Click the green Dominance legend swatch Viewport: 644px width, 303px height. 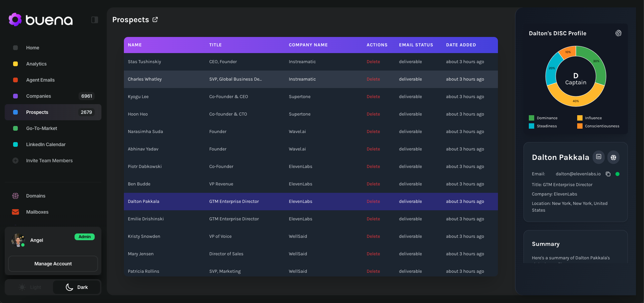point(532,118)
